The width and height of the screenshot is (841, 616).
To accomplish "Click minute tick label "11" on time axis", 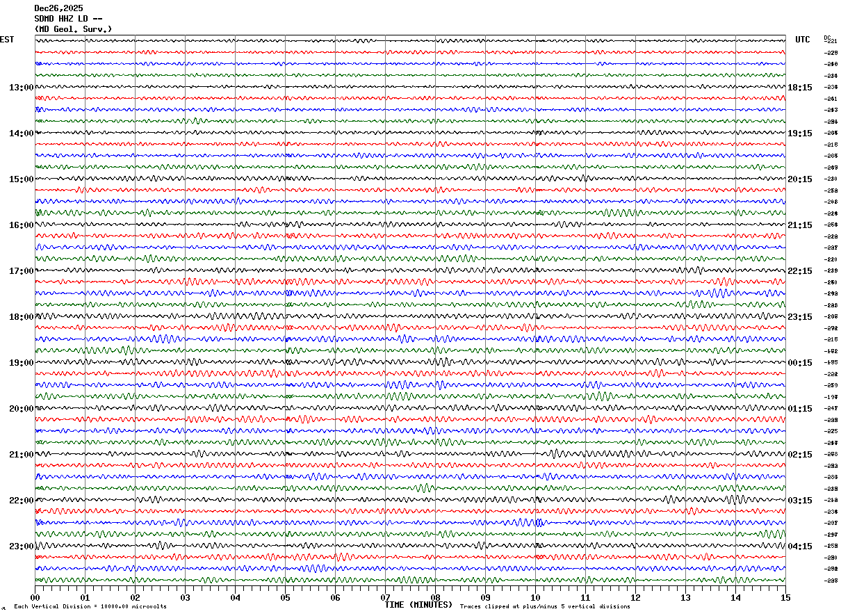I will pyautogui.click(x=586, y=597).
